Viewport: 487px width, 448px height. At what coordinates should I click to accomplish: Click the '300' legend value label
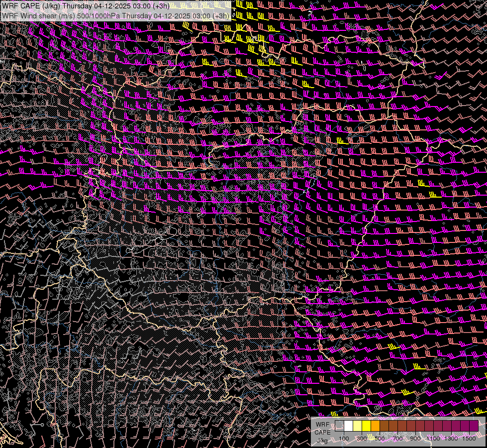tap(362, 439)
